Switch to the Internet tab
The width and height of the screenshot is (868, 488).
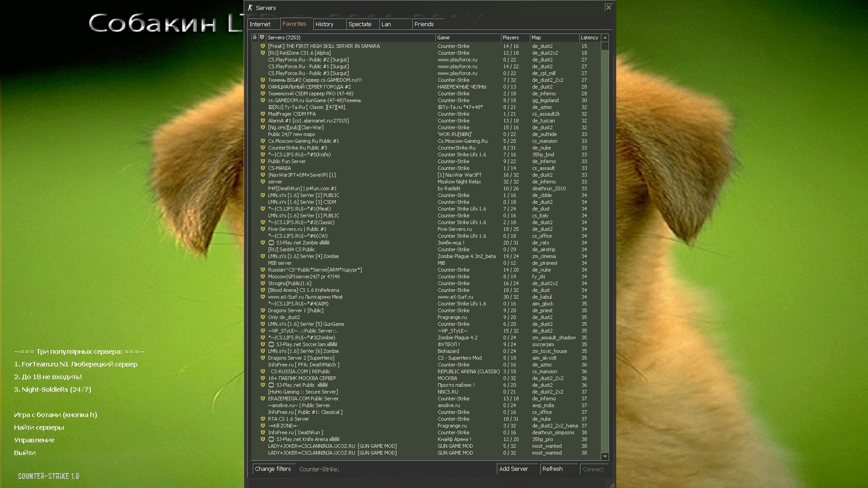pos(264,24)
